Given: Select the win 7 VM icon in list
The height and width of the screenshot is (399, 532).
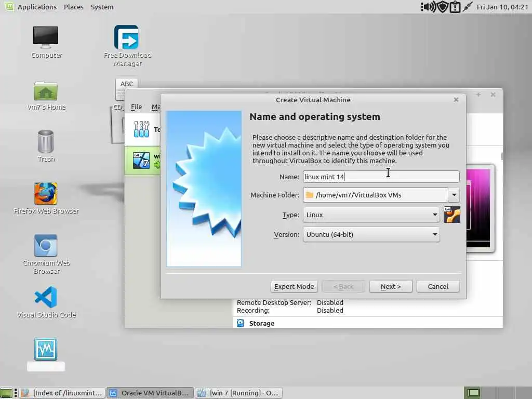Looking at the screenshot, I should tap(141, 160).
